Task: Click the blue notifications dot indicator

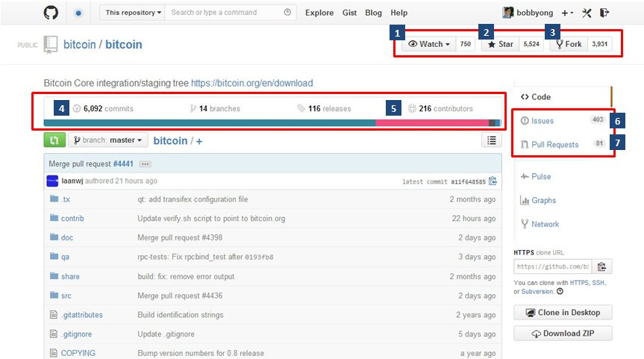Action: point(78,13)
